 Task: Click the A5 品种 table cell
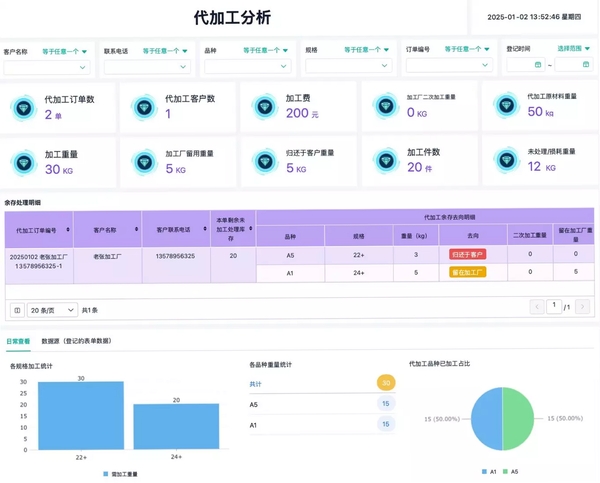coord(290,255)
